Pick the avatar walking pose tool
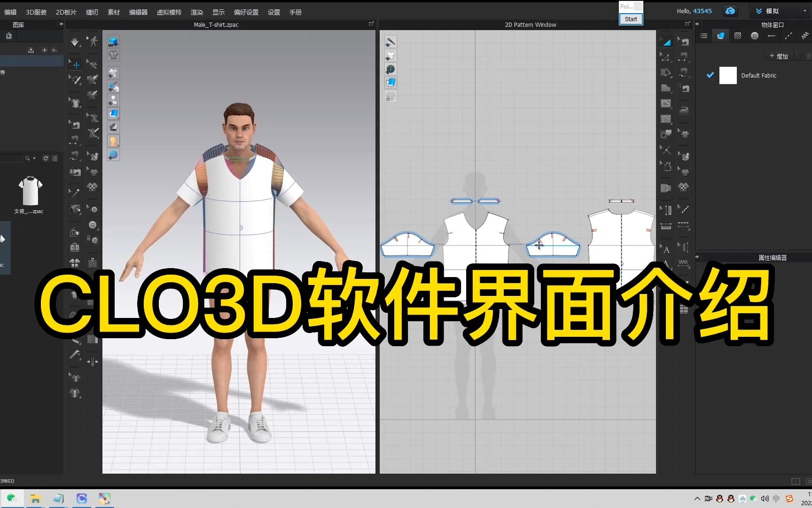This screenshot has width=812, height=508. (x=93, y=41)
